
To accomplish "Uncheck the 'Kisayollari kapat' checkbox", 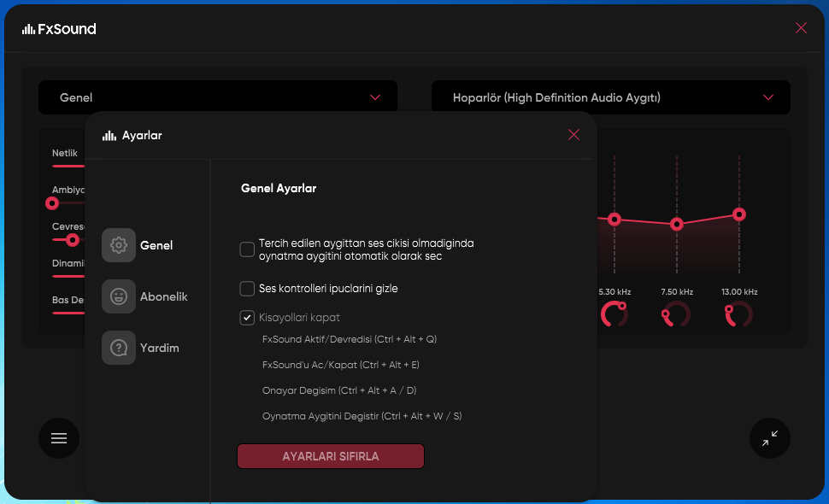I will click(x=247, y=318).
